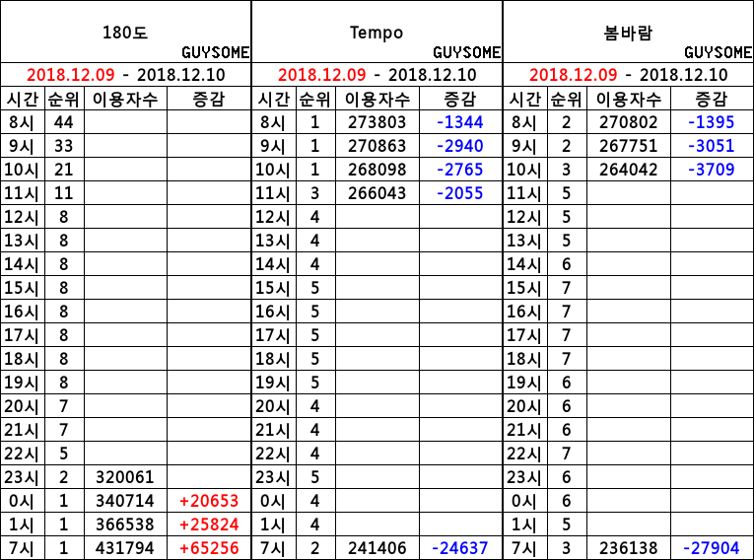This screenshot has width=754, height=560.
Task: Click the increase value +25824
Action: [x=209, y=525]
